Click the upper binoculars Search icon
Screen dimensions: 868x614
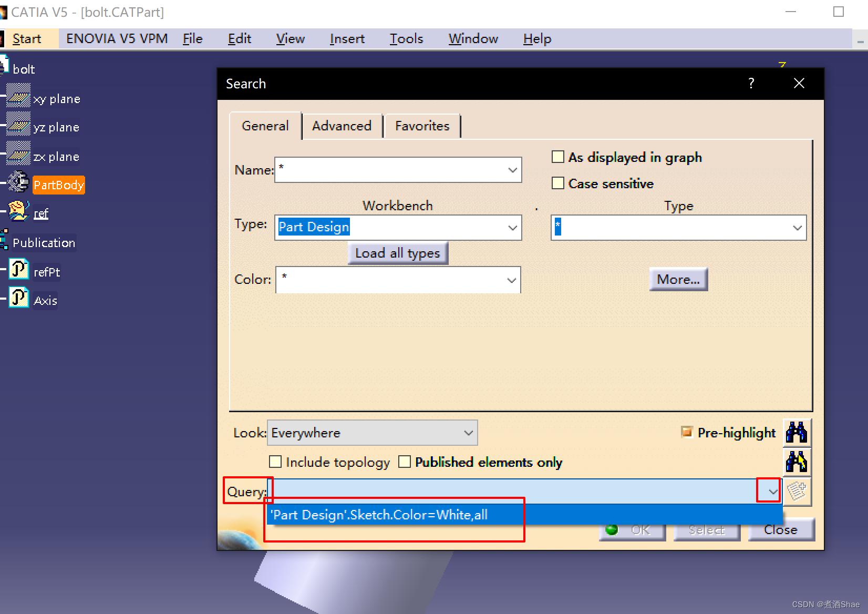[797, 433]
